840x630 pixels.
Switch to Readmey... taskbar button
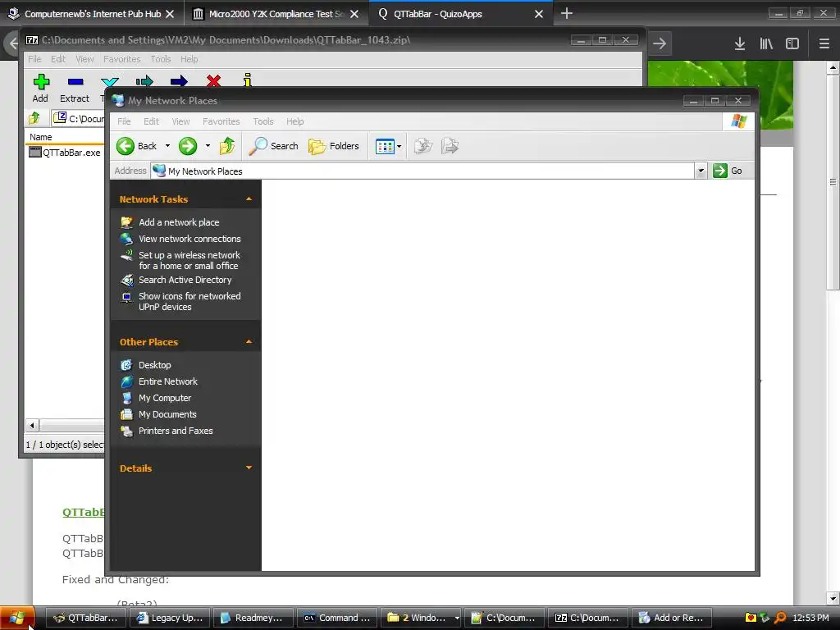(x=253, y=618)
